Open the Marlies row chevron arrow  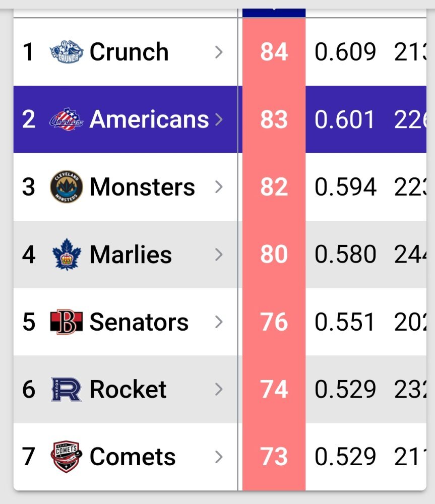(x=219, y=255)
